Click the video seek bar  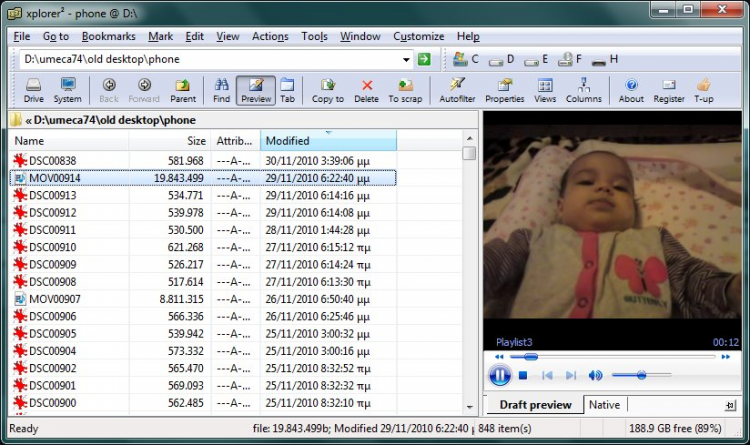[x=612, y=356]
